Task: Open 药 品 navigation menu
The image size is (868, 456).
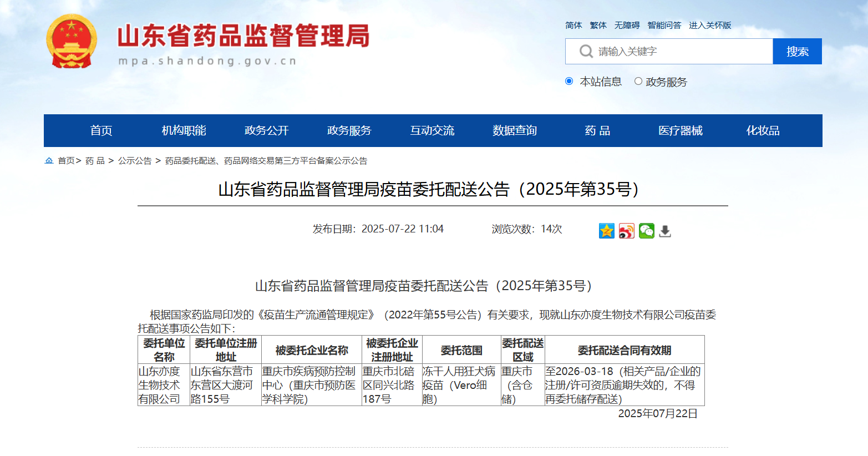Action: (597, 130)
